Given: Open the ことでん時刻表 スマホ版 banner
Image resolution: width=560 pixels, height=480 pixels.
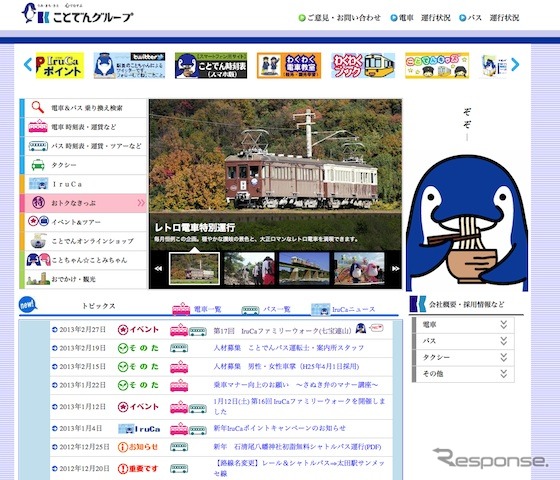Looking at the screenshot, I should pos(211,65).
